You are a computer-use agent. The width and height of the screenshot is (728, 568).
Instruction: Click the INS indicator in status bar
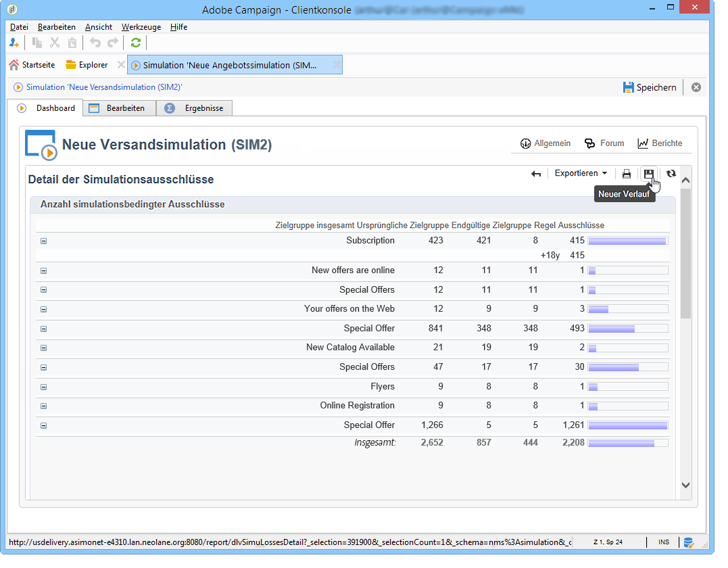664,542
